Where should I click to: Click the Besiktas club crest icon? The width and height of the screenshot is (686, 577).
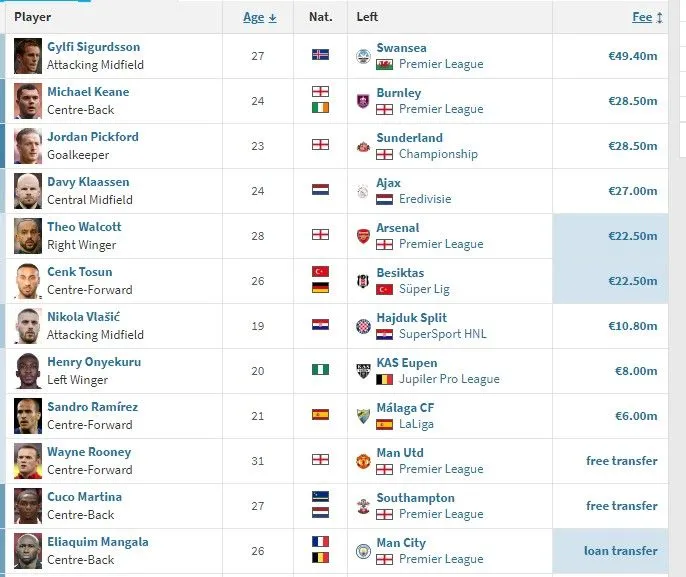click(363, 281)
